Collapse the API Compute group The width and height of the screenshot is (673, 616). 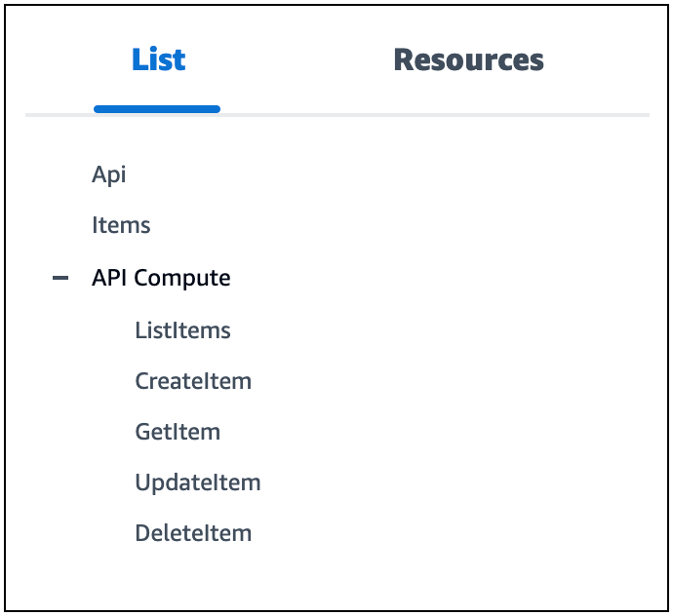(x=60, y=279)
